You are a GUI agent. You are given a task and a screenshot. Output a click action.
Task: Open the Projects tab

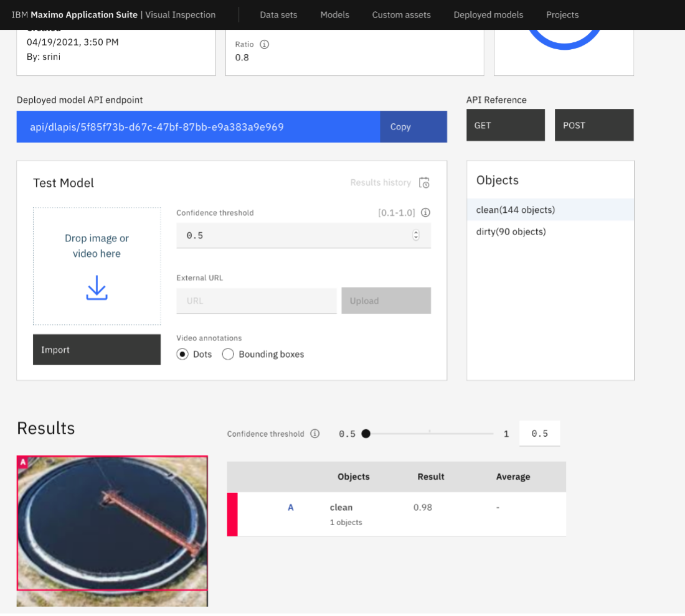click(562, 15)
